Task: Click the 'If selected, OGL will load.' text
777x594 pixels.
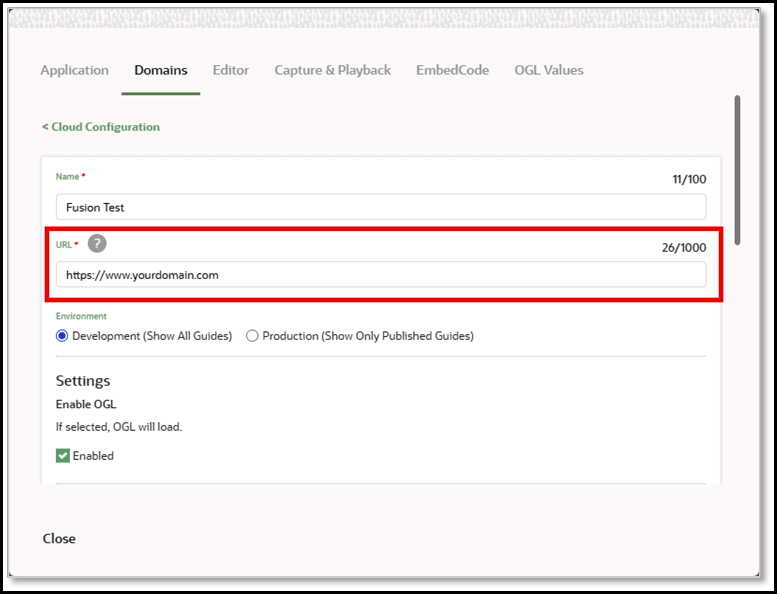Action: point(119,427)
